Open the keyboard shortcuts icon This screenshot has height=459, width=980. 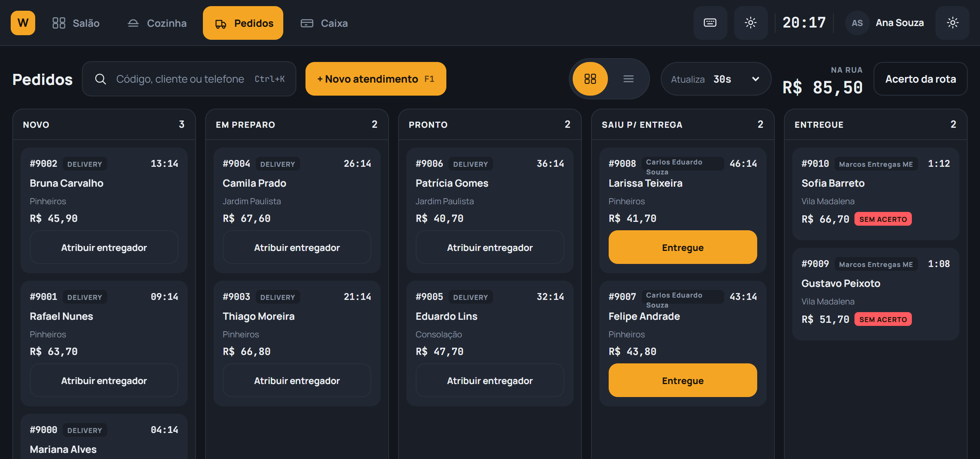coord(710,23)
